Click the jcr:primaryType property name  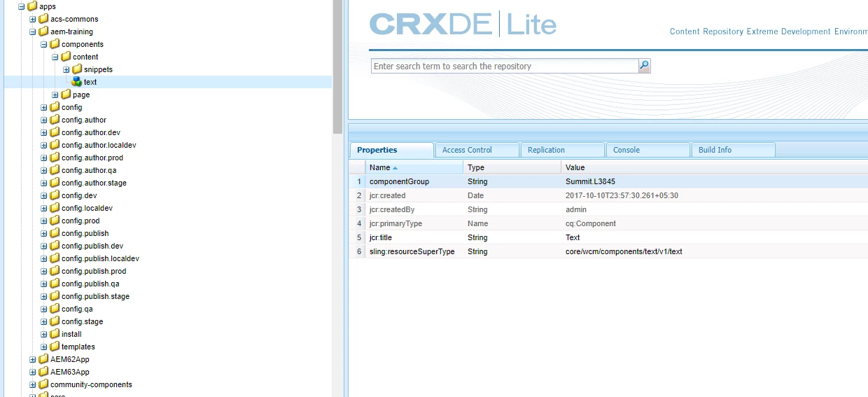point(395,223)
